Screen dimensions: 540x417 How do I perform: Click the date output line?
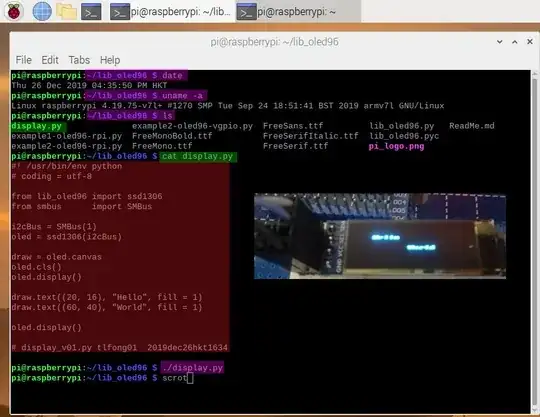89,85
